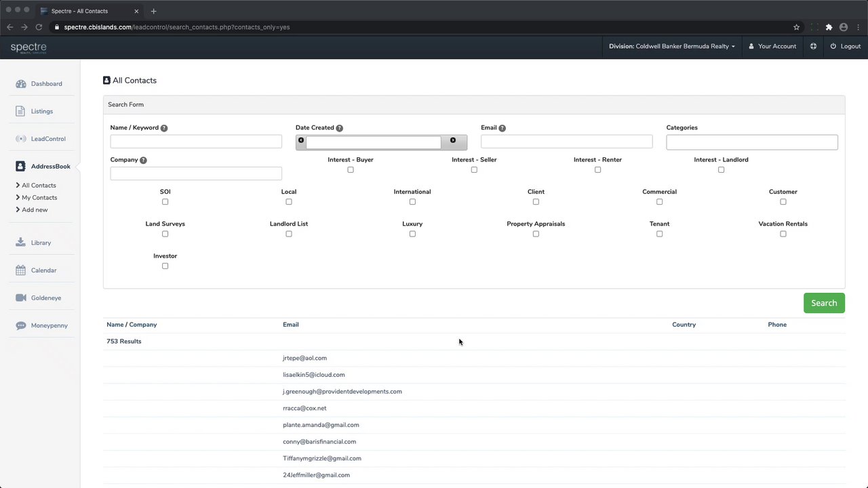Click the browser profile avatar icon

tap(844, 27)
